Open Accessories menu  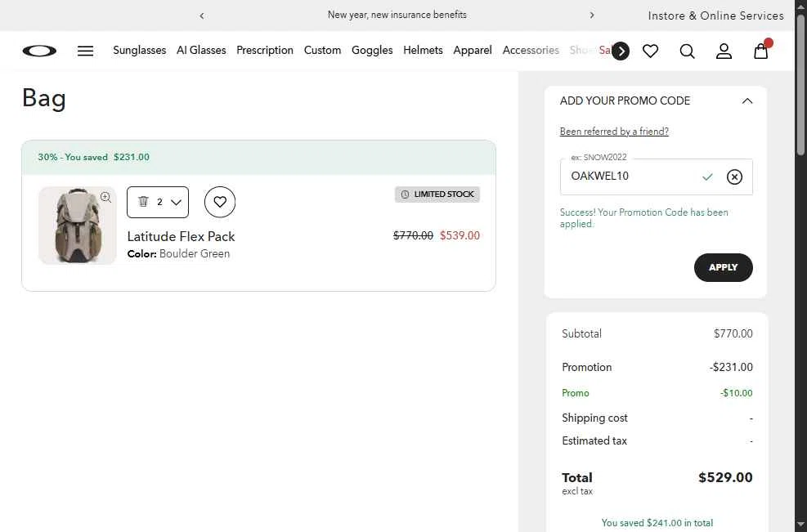531,50
